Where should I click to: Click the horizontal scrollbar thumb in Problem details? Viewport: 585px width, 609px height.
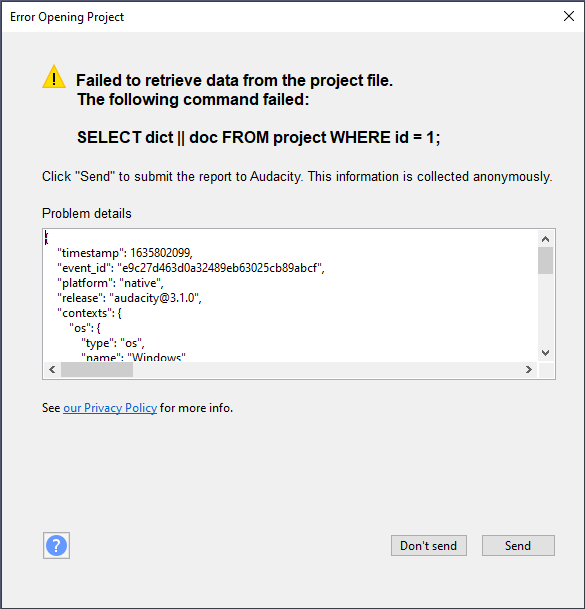[97, 369]
